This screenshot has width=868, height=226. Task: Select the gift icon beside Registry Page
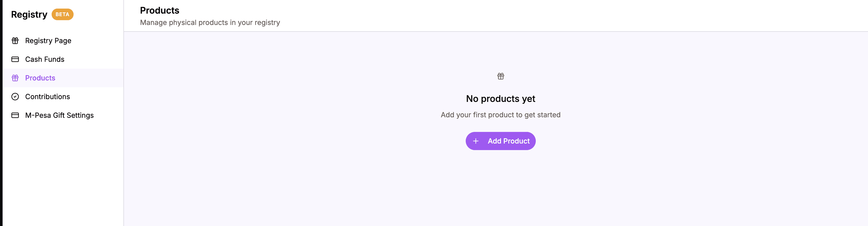[x=15, y=40]
